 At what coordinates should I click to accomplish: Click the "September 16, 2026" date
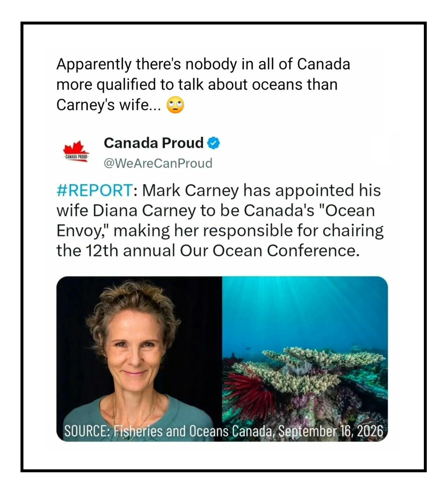pyautogui.click(x=331, y=431)
